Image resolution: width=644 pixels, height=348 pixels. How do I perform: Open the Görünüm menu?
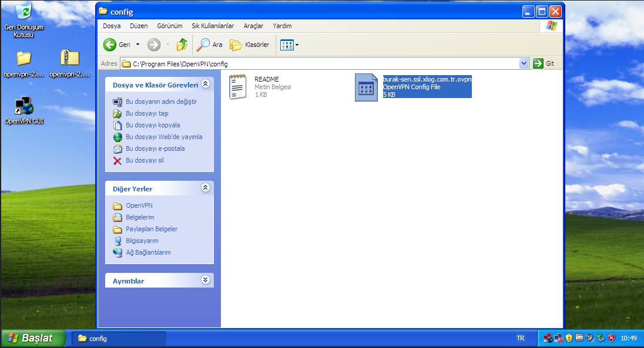(170, 26)
